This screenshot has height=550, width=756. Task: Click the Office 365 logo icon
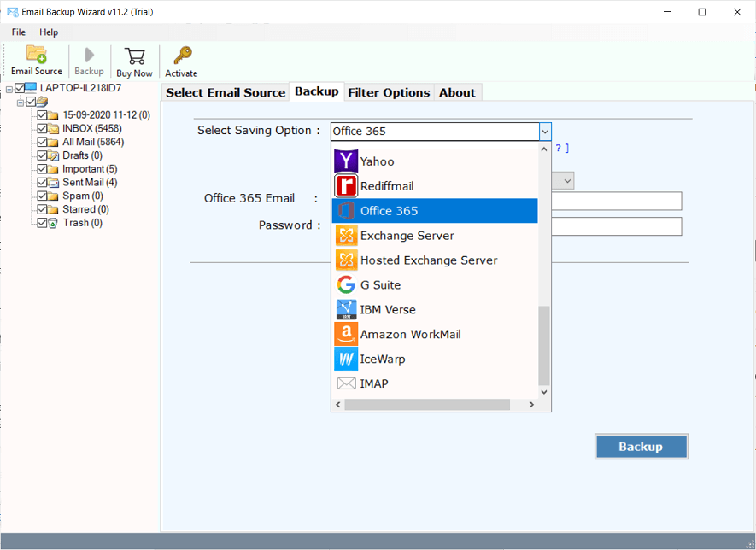tap(346, 211)
